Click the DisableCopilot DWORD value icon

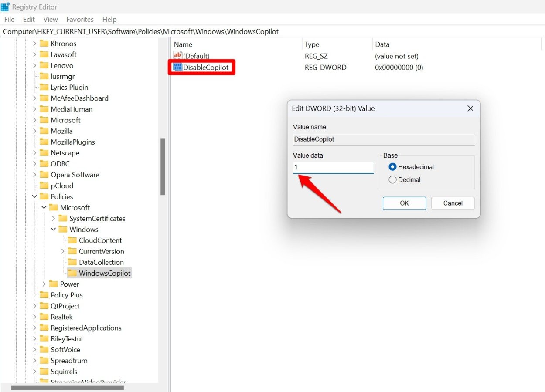point(178,67)
